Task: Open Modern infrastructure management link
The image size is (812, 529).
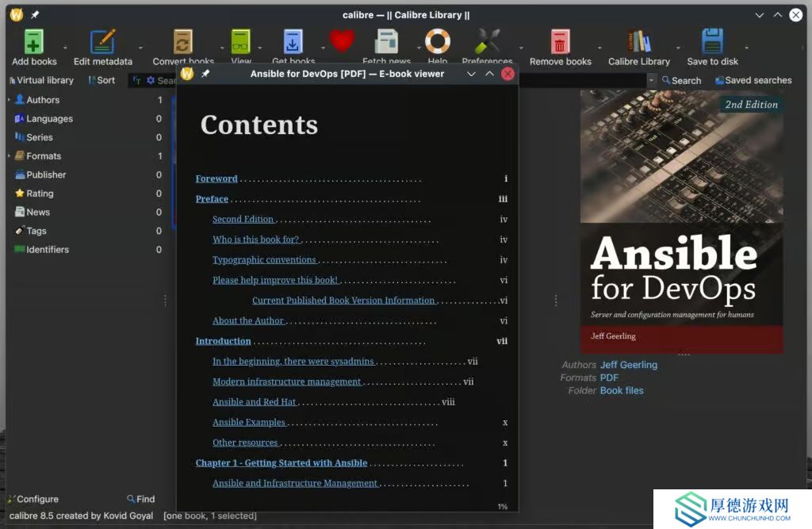Action: click(x=286, y=381)
